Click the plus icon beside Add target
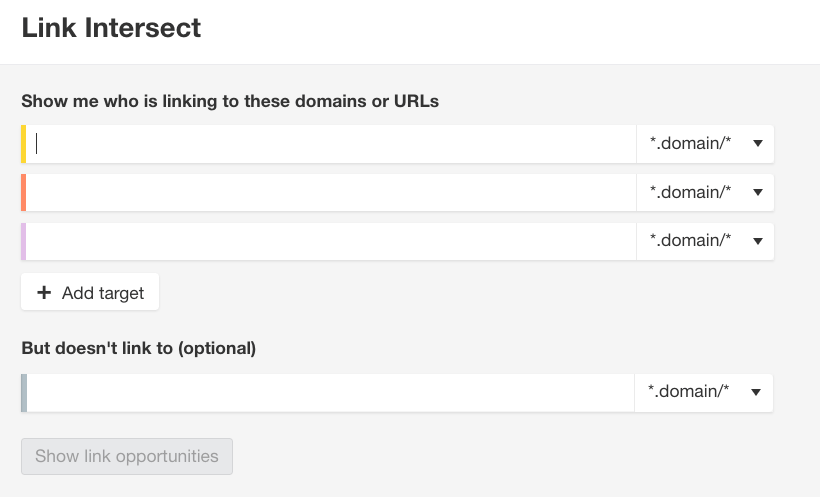 [x=44, y=293]
